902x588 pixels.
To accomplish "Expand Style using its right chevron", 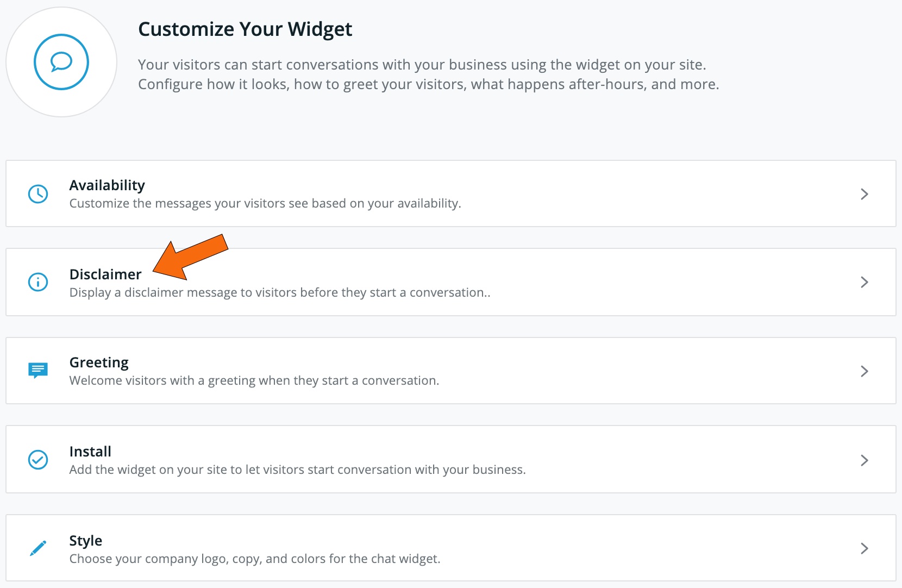I will tap(865, 548).
